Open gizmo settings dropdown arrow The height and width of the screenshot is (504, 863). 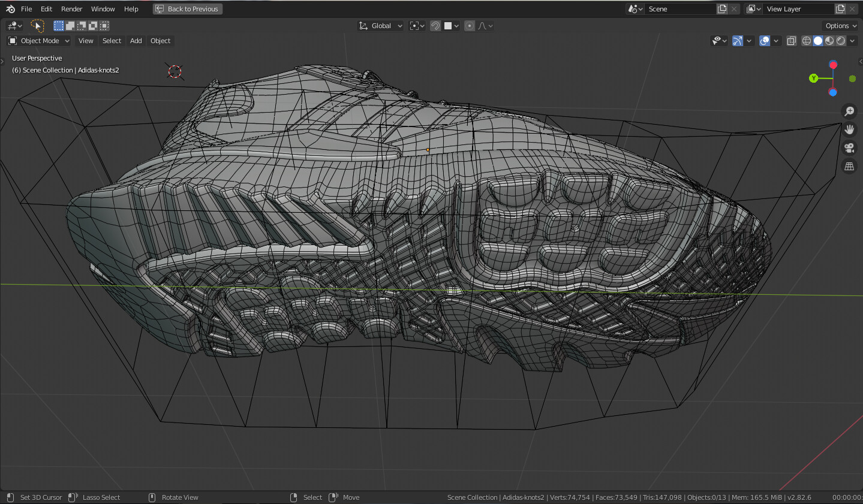[749, 41]
